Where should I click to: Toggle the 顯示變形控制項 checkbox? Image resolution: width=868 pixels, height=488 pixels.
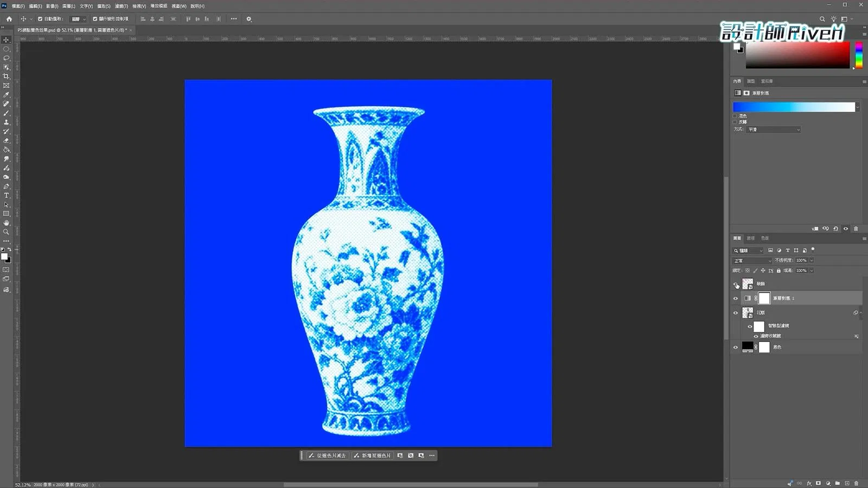tap(95, 19)
